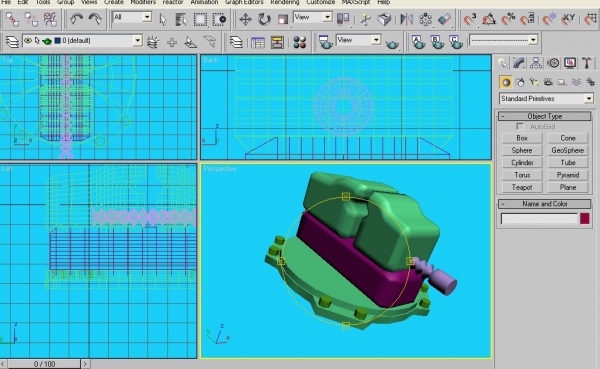This screenshot has height=369, width=600.
Task: Open Render Scene dialog teapot icon
Action: click(x=325, y=42)
